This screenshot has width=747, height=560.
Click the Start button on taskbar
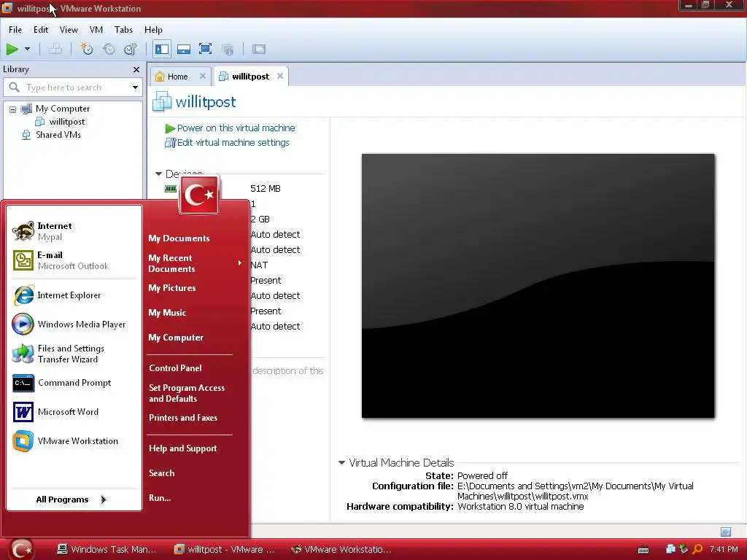pyautogui.click(x=21, y=550)
